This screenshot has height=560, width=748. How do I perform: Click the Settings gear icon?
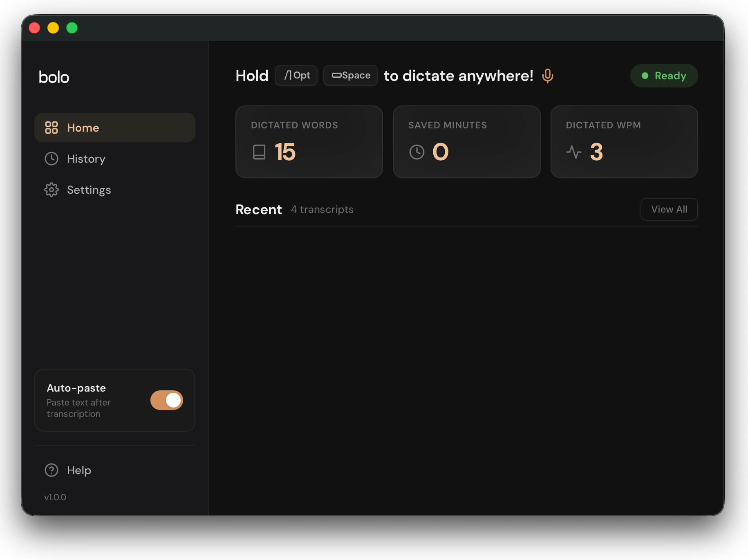[52, 190]
